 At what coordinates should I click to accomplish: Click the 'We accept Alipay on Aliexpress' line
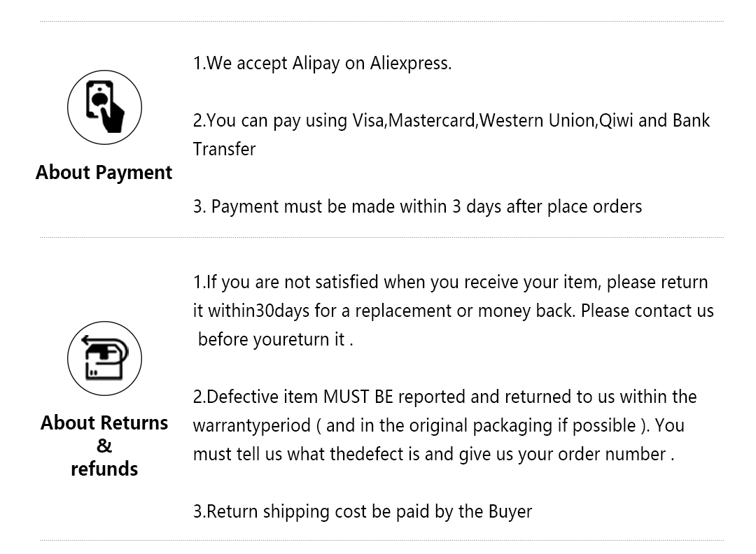(322, 63)
